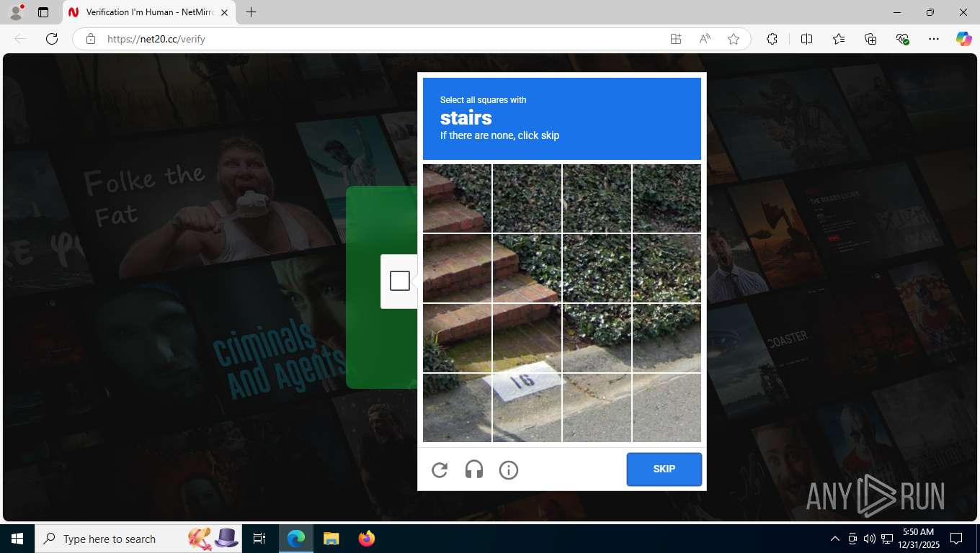The height and width of the screenshot is (553, 980).
Task: Turn on Read aloud in address bar
Action: (705, 39)
